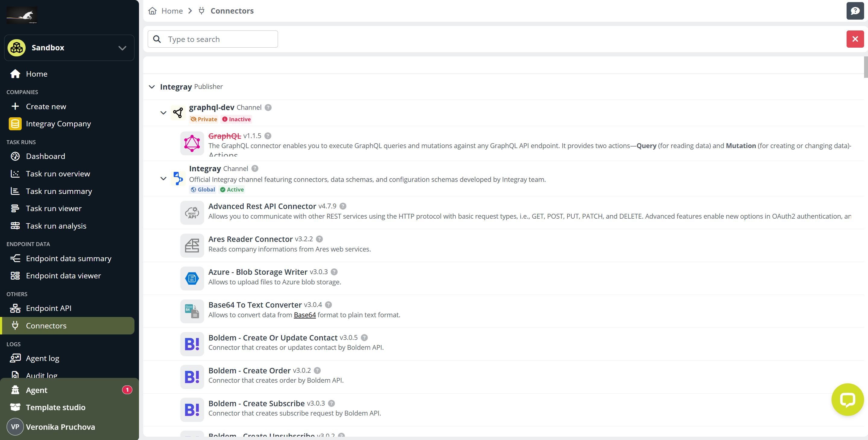Viewport: 868px width, 440px height.
Task: Click help icon beside graphql-dev Channel
Action: pyautogui.click(x=268, y=108)
